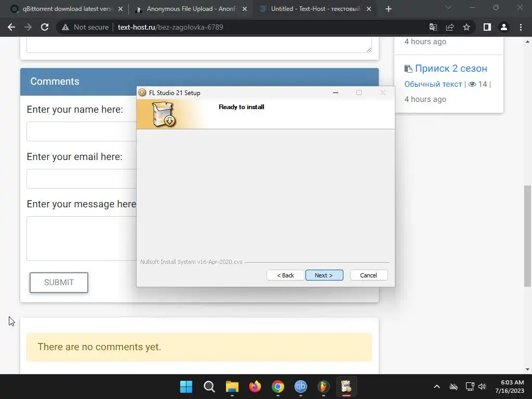Open qBittorrent from the taskbar
This screenshot has height=399, width=532.
pyautogui.click(x=301, y=387)
